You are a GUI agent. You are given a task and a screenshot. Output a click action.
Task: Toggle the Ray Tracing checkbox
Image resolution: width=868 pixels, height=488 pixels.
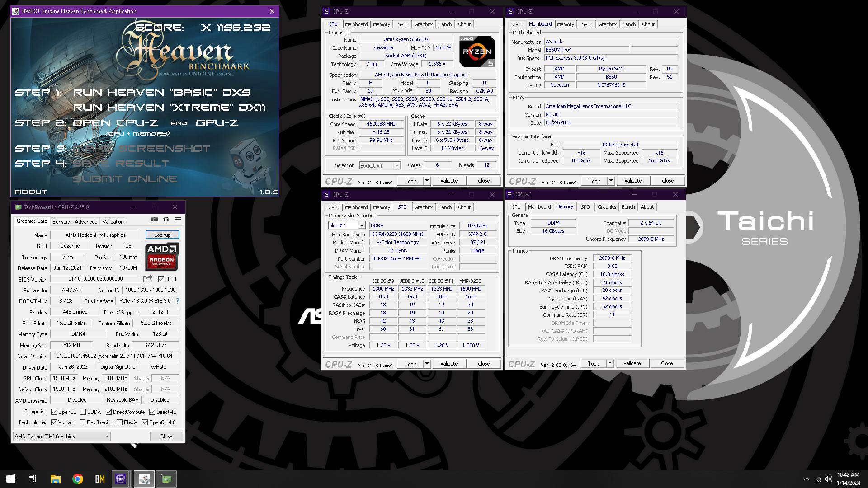82,422
